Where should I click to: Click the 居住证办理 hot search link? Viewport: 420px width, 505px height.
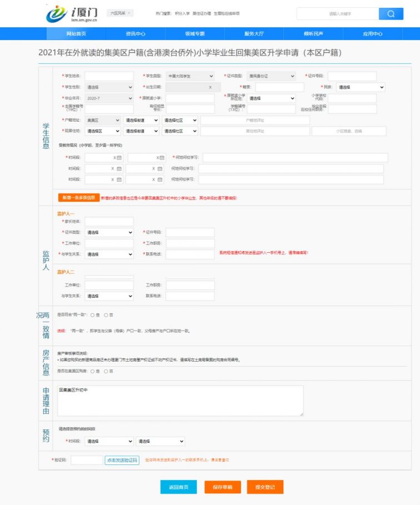tap(202, 13)
